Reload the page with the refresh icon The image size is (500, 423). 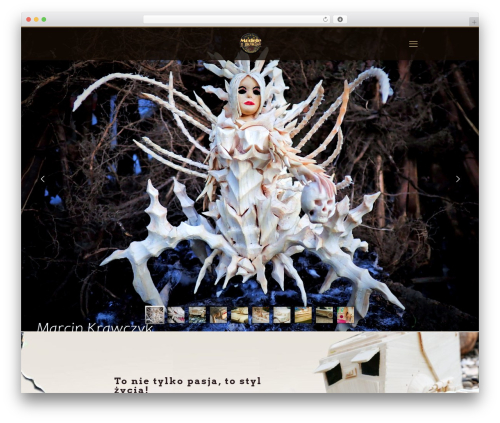click(x=325, y=19)
